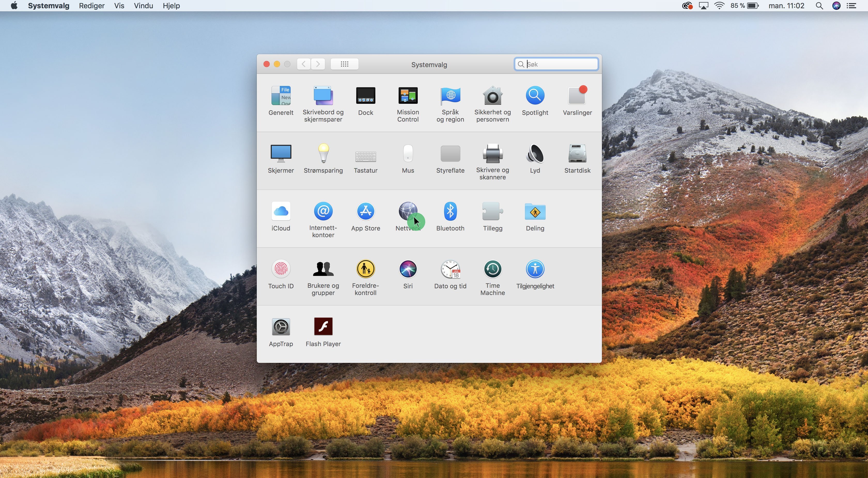This screenshot has height=478, width=868.
Task: Click the clock showing man. 11:02
Action: pos(786,6)
